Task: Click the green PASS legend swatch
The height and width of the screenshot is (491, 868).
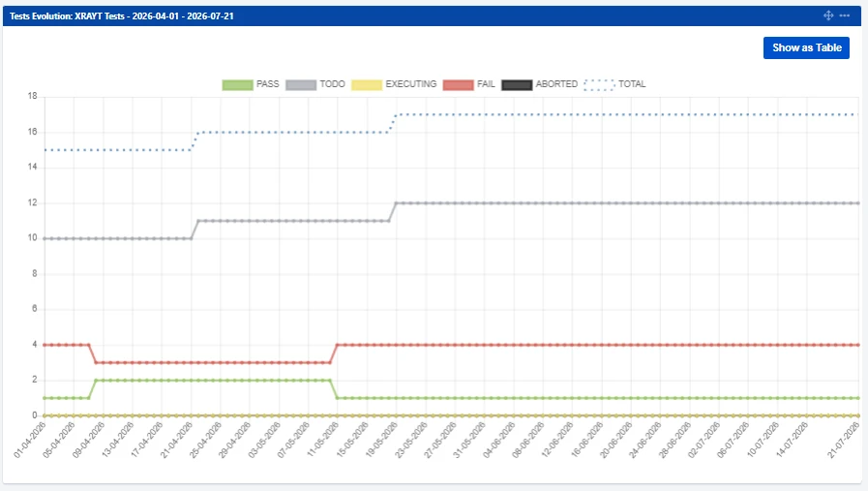Action: pos(237,84)
